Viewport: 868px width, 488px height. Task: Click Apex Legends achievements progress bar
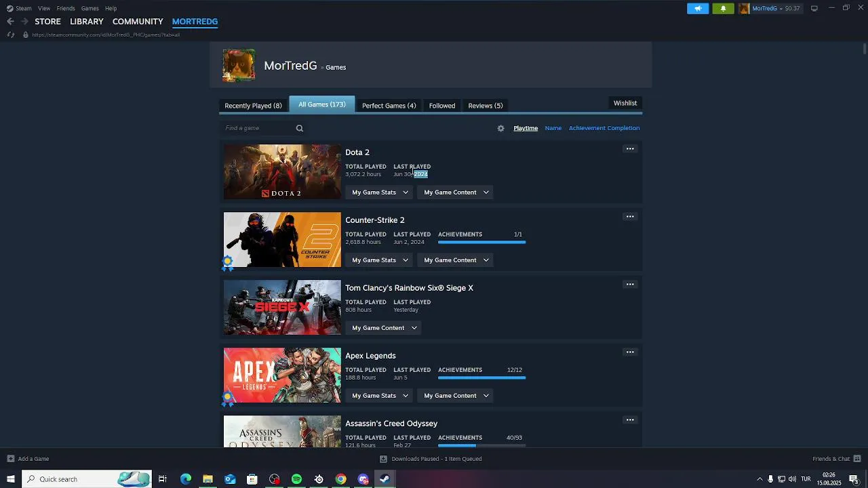point(481,378)
